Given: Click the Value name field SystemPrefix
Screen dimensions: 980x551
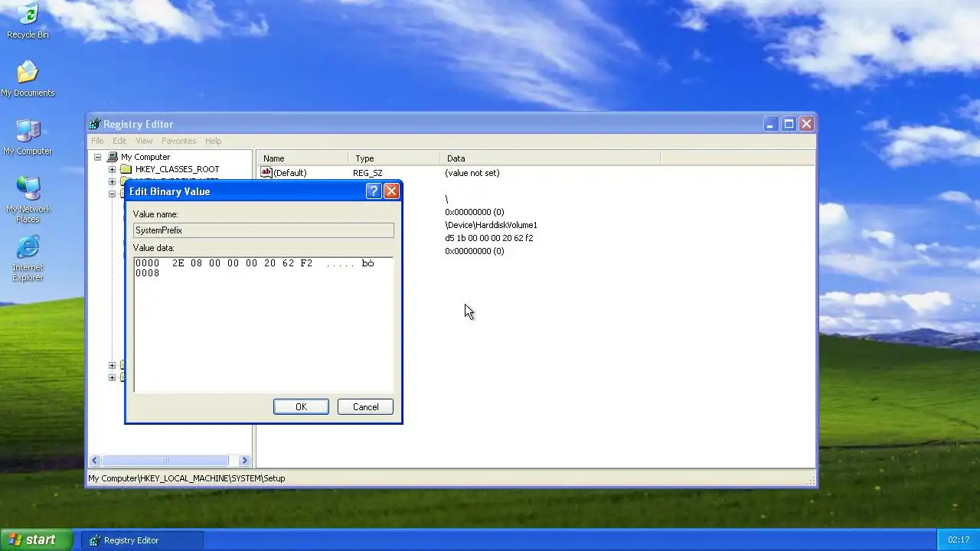Looking at the screenshot, I should pyautogui.click(x=263, y=230).
